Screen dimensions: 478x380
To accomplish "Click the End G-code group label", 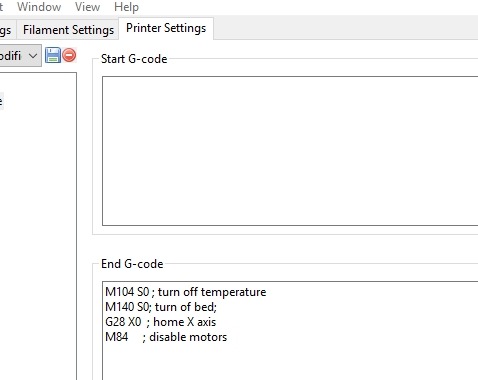I will click(x=132, y=264).
